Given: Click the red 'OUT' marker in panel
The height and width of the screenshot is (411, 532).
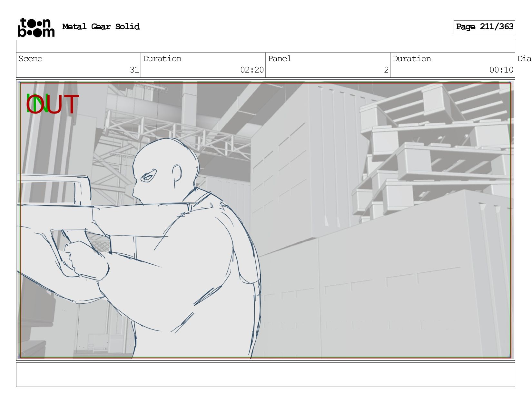Looking at the screenshot, I should (x=53, y=104).
